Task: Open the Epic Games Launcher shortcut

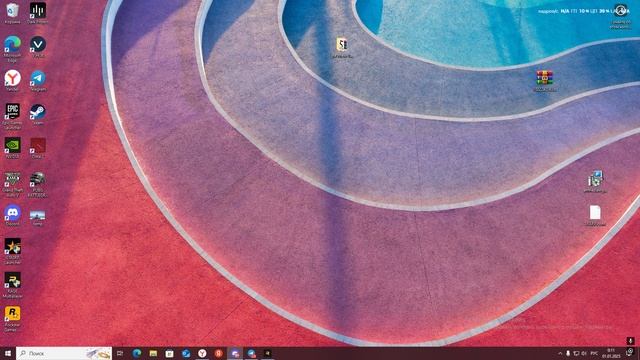Action: [12, 116]
